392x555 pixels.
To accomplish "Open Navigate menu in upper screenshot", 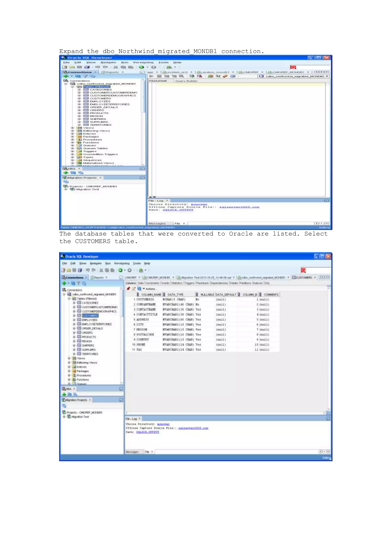I will click(x=108, y=62).
